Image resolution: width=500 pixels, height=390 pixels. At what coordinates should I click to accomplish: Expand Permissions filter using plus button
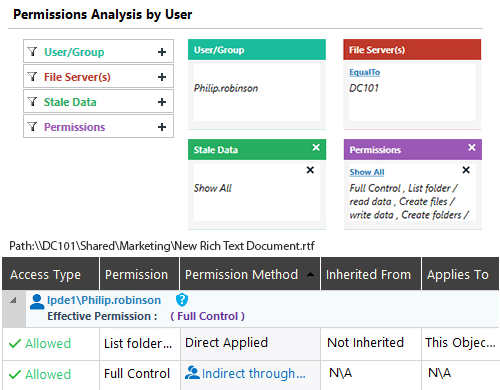[x=162, y=127]
